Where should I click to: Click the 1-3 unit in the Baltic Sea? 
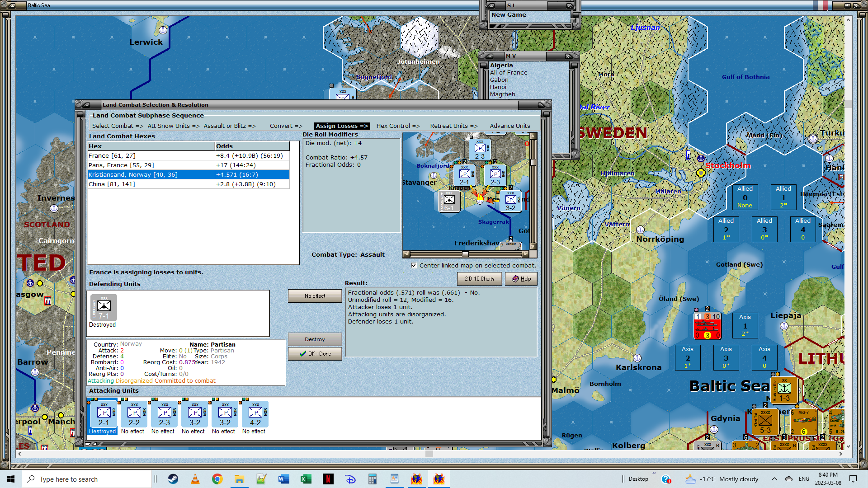(784, 390)
